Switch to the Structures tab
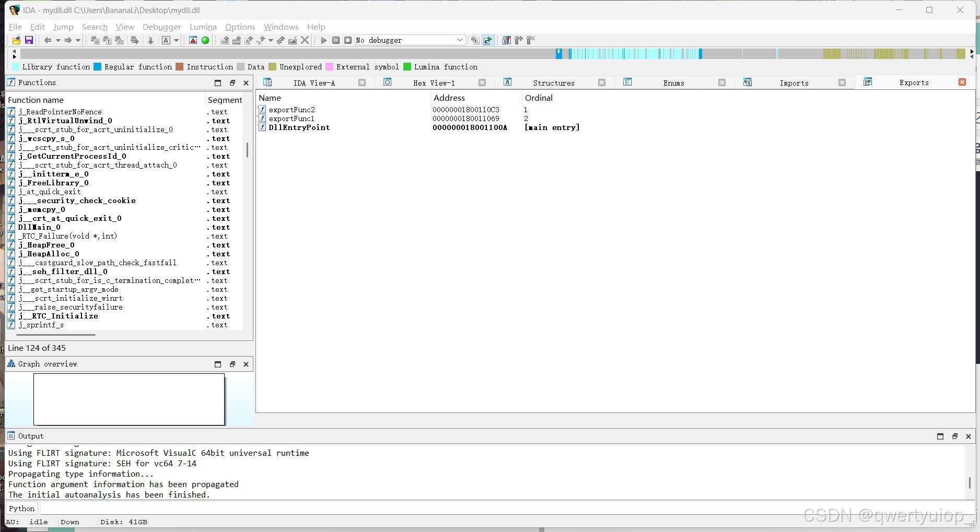This screenshot has height=532, width=980. (x=554, y=83)
